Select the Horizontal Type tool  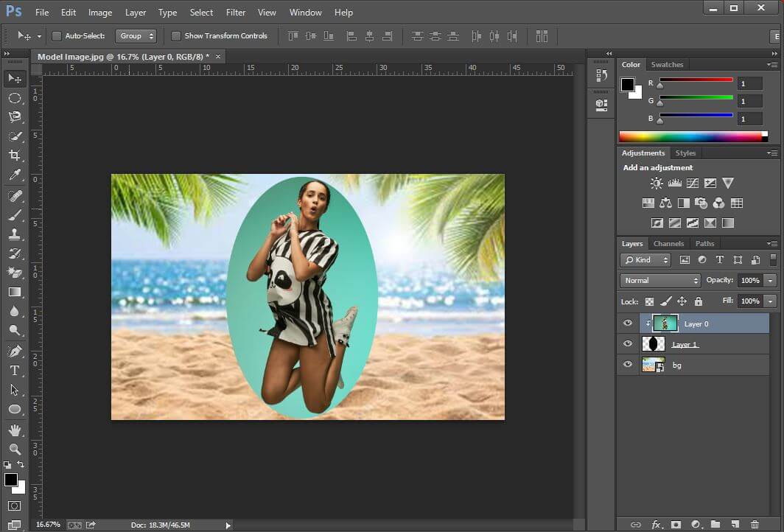pyautogui.click(x=15, y=371)
